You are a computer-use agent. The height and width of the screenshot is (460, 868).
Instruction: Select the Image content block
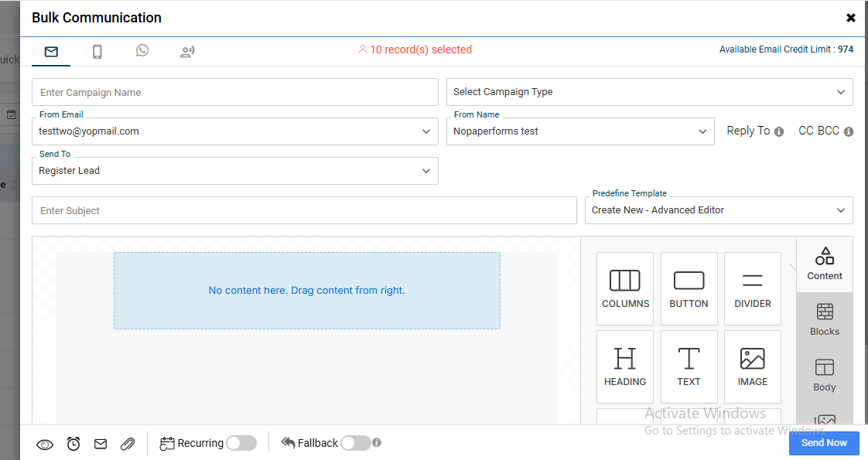click(x=752, y=366)
